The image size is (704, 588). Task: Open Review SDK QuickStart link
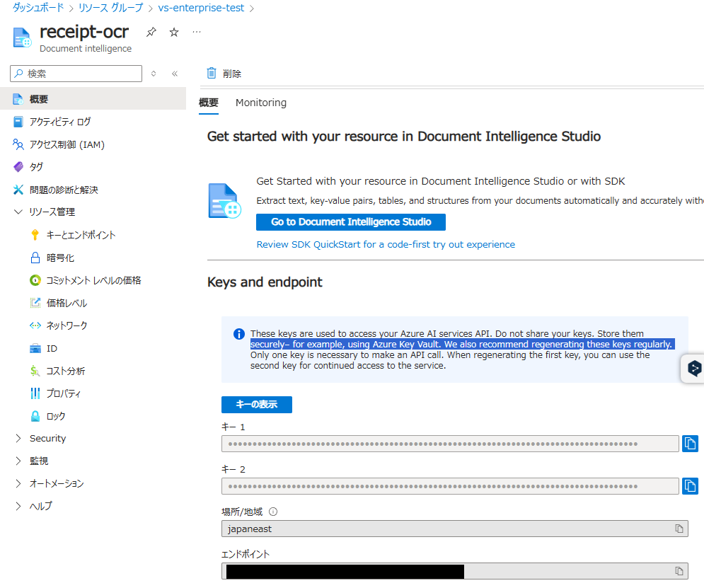(386, 245)
